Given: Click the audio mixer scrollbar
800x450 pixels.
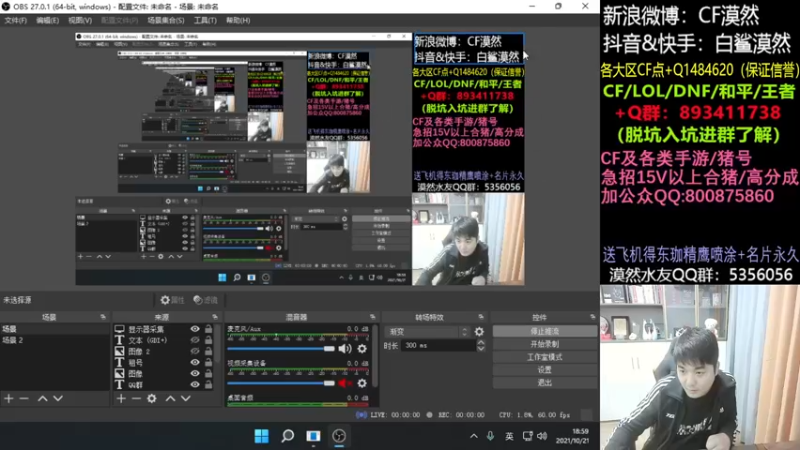Looking at the screenshot, I should [376, 357].
